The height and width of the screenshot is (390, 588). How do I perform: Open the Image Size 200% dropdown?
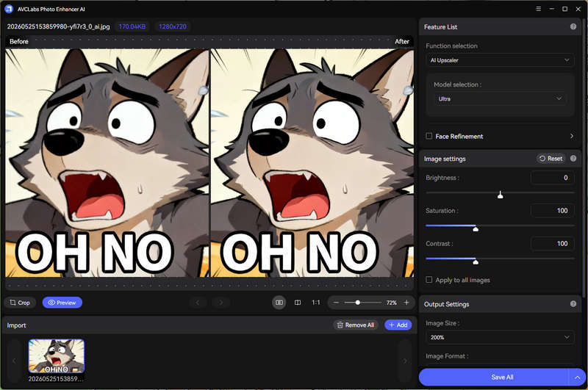500,337
